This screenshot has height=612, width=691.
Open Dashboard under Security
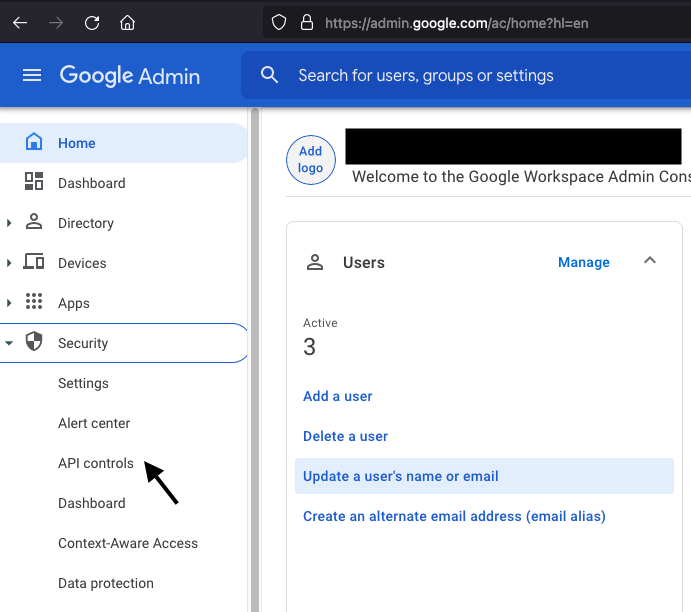92,503
